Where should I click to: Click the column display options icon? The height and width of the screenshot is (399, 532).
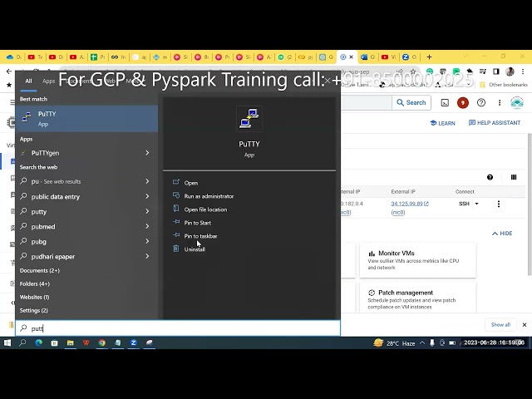pyautogui.click(x=514, y=177)
